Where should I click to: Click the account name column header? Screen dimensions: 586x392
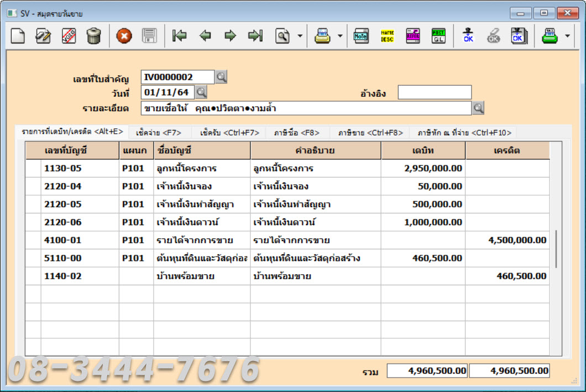202,150
